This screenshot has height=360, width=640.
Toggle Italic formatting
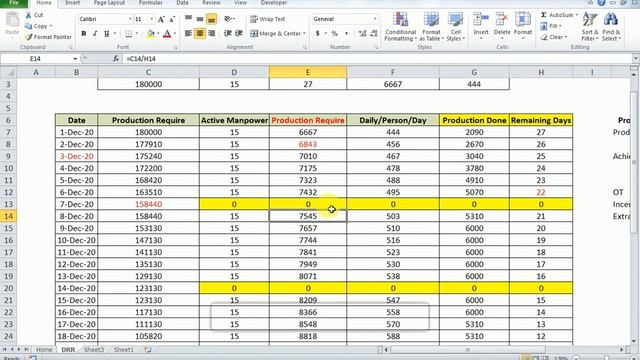tap(95, 33)
